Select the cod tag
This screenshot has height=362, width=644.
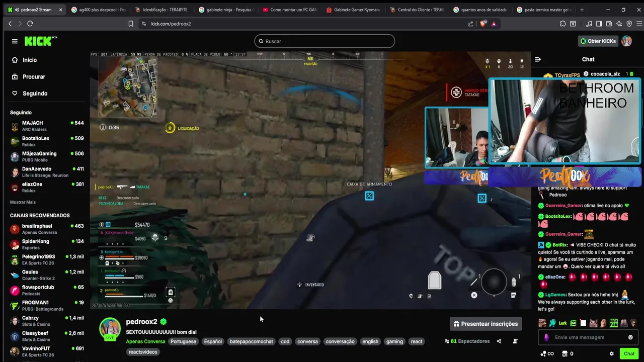click(x=285, y=341)
